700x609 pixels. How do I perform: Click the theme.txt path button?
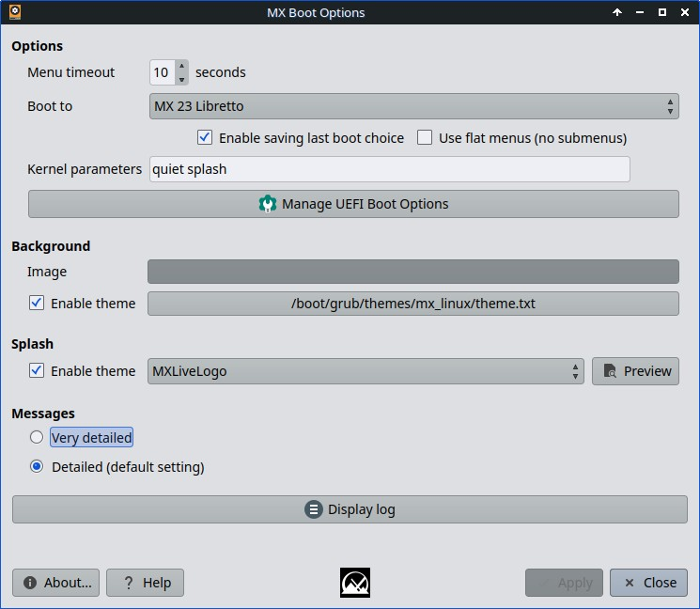413,304
